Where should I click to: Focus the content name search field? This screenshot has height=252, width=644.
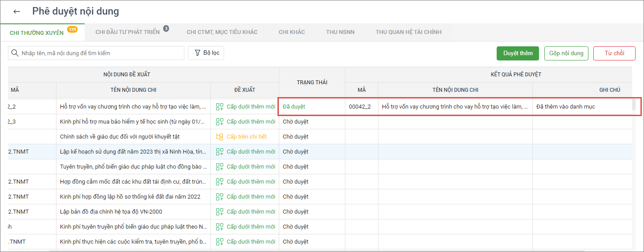click(101, 53)
